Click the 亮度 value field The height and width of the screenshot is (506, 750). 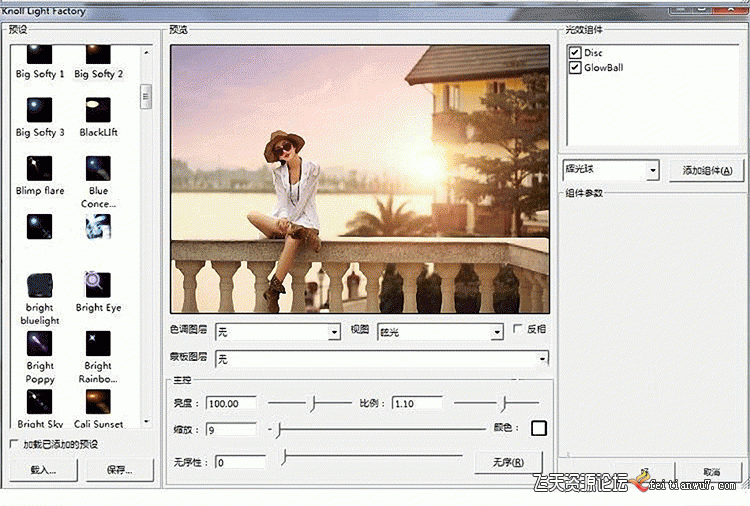pos(232,403)
